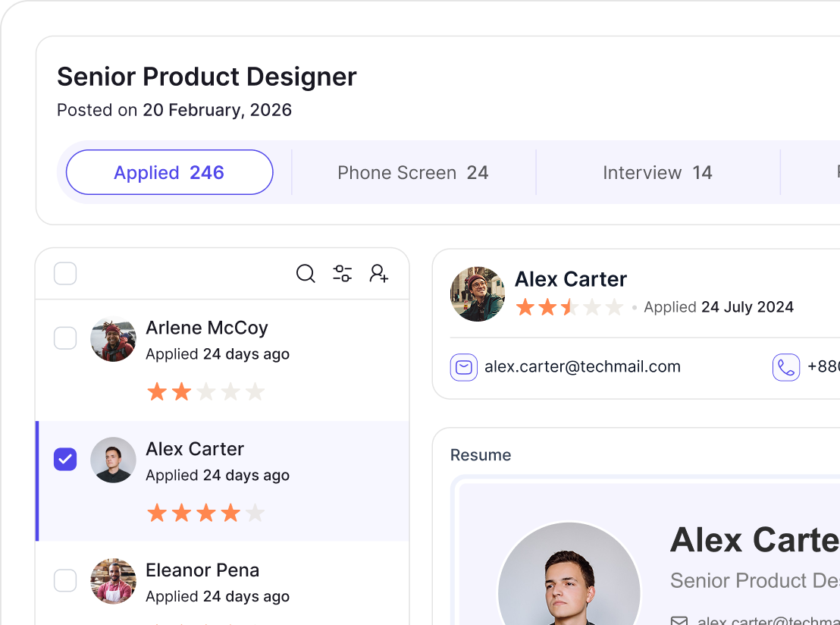Screen dimensions: 840x625
Task: Click the alex.carter@techmail.com email link
Action: (582, 367)
